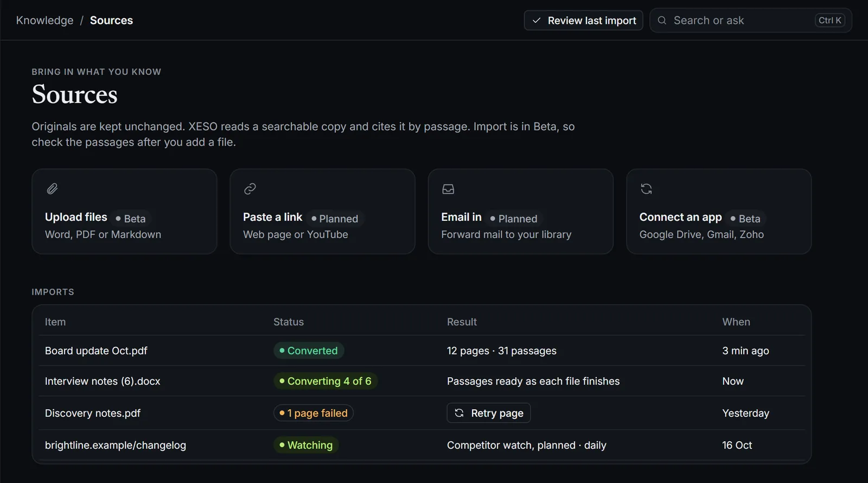Click Competitor watch, planned · daily result
The height and width of the screenshot is (483, 868).
[x=527, y=445]
